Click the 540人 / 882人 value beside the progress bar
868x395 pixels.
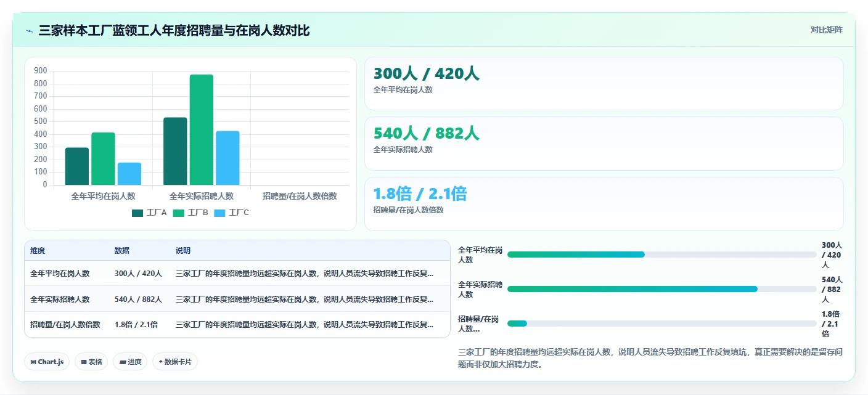point(832,289)
